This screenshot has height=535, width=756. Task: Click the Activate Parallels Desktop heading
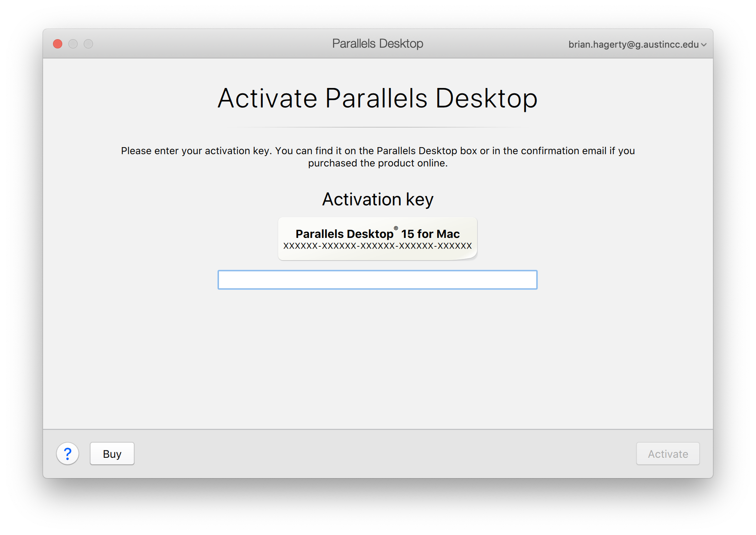(x=377, y=98)
